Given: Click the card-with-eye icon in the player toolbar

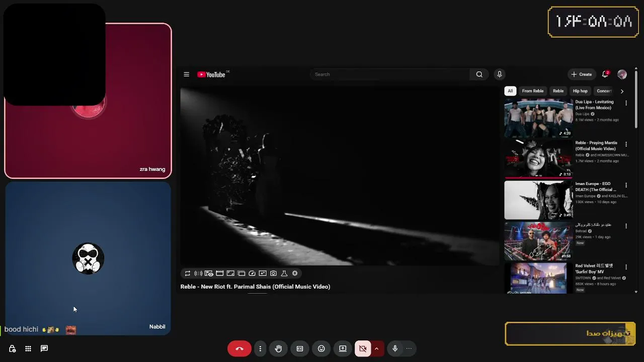Looking at the screenshot, I should tap(209, 274).
